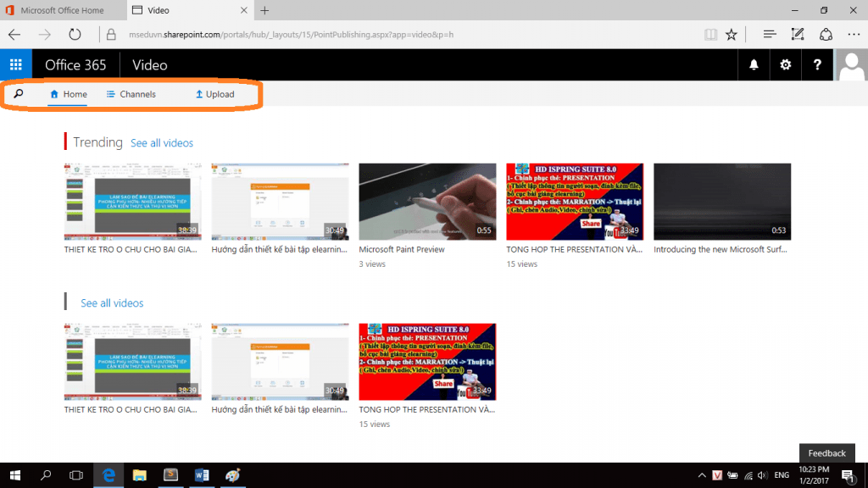
Task: Click the Upload navigation item
Action: point(214,94)
